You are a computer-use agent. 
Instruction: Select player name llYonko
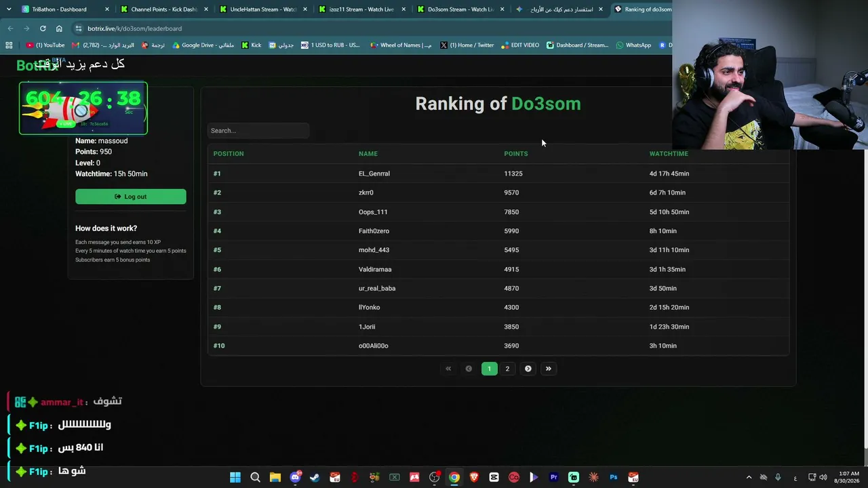370,307
